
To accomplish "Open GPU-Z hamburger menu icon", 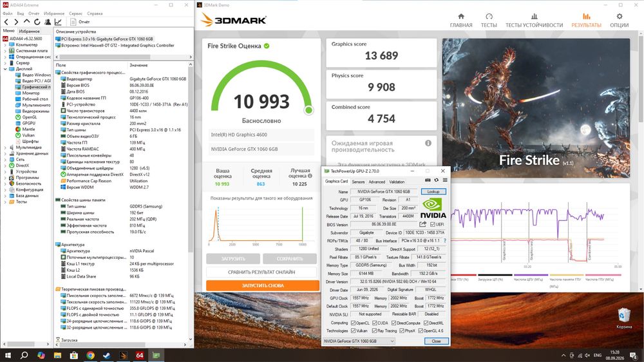I will [x=445, y=180].
